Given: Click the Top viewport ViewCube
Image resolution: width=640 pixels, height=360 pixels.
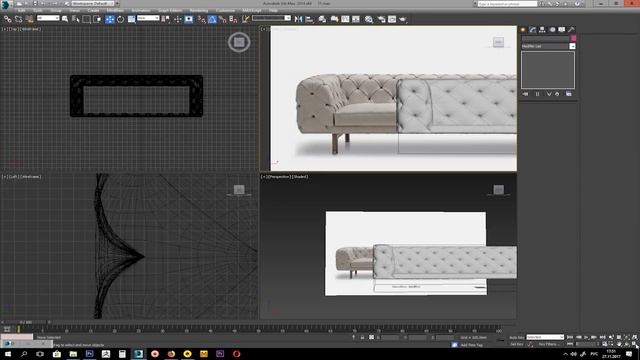Looking at the screenshot, I should (239, 42).
